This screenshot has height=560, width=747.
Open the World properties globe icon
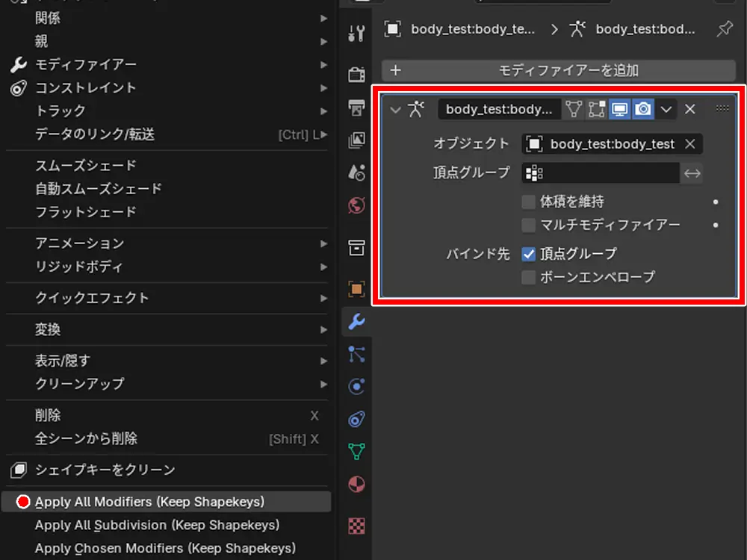click(357, 205)
